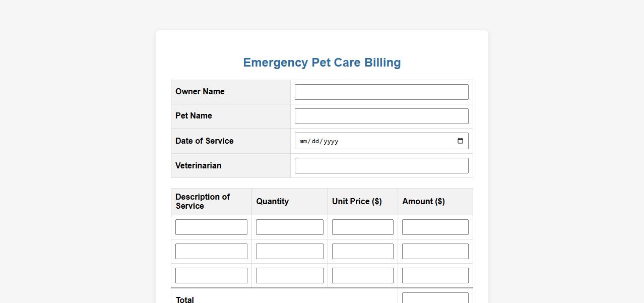Click the Owner Name input field

coord(381,92)
